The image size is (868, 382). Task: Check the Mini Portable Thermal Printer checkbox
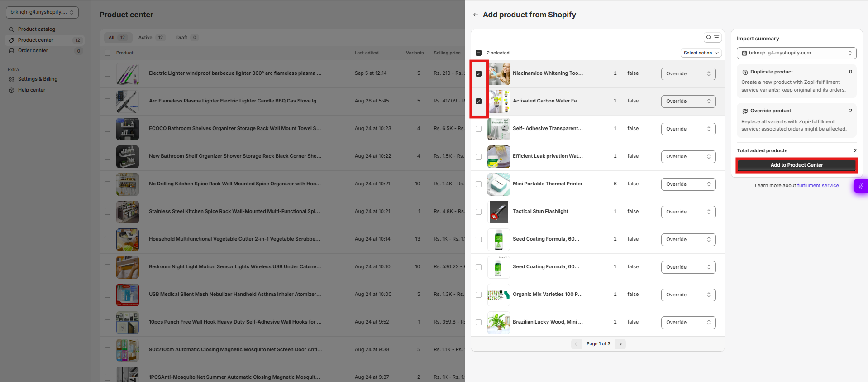point(478,184)
